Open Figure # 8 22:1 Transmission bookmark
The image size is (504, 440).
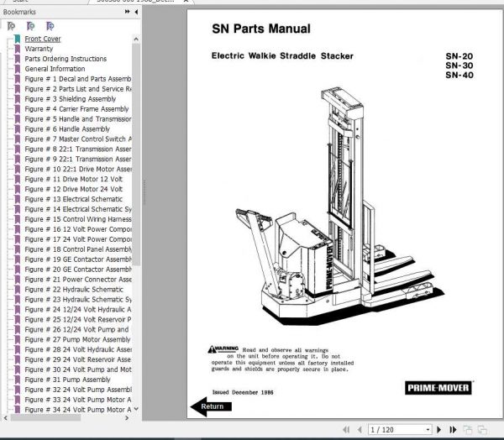pyautogui.click(x=78, y=149)
